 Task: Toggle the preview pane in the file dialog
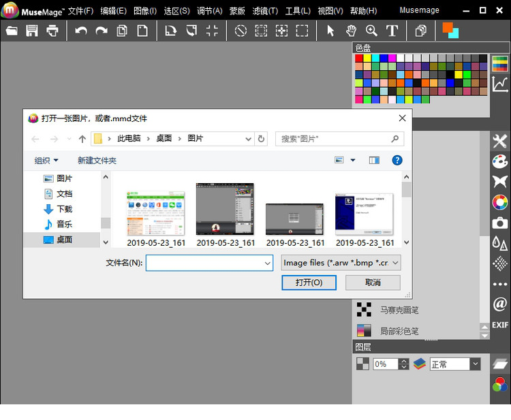tap(374, 161)
